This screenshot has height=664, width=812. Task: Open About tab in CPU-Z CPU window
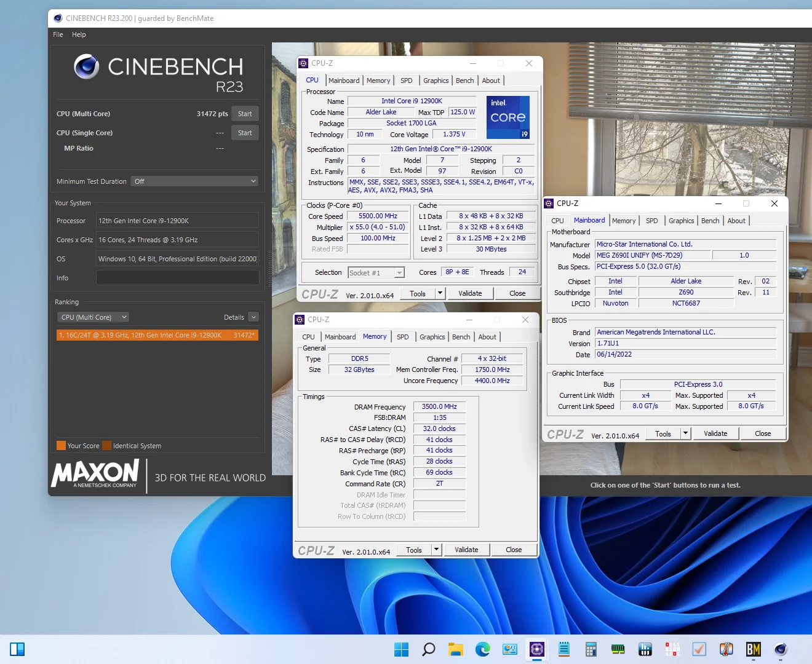pos(491,81)
